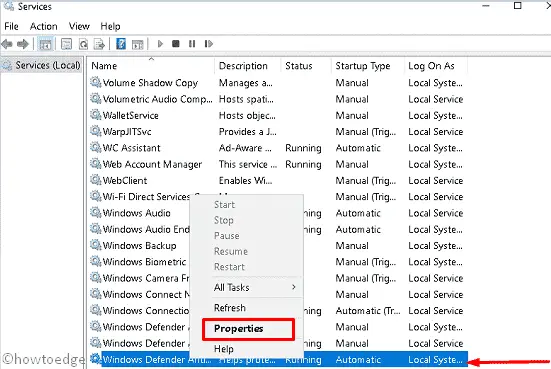Click the Back arrow toolbar icon

point(7,44)
